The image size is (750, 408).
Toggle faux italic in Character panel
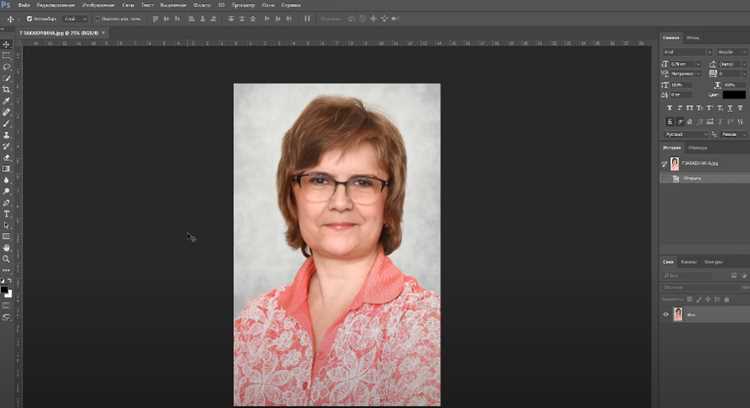click(679, 109)
